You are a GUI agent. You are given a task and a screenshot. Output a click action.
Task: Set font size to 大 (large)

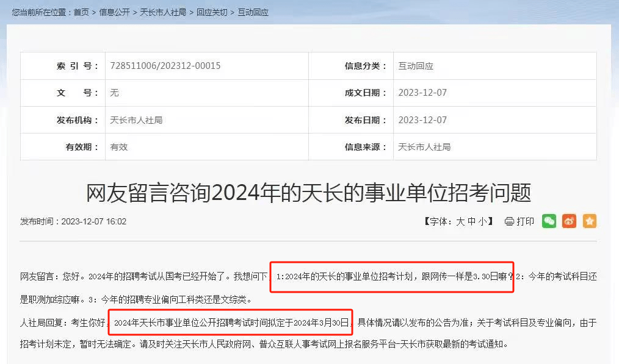[x=460, y=221]
